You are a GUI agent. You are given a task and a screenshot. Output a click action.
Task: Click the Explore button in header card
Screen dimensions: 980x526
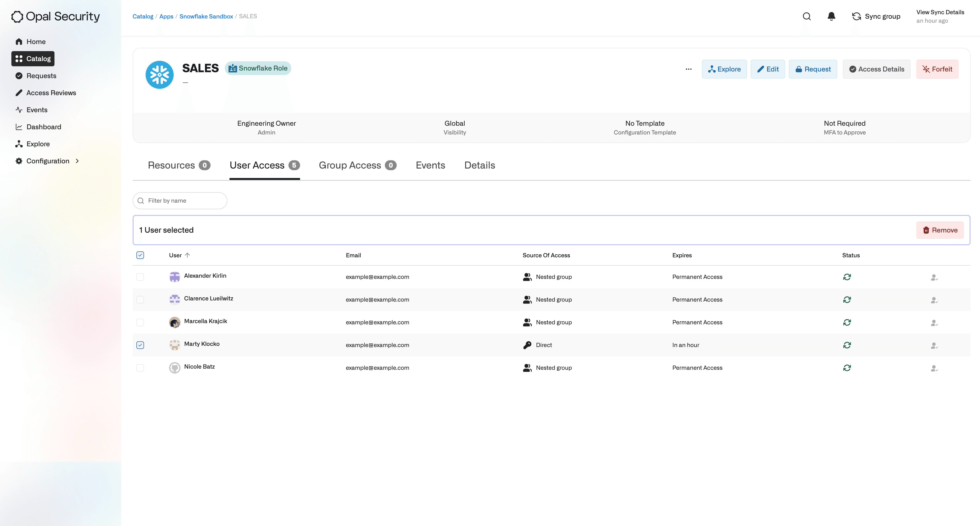pyautogui.click(x=724, y=69)
